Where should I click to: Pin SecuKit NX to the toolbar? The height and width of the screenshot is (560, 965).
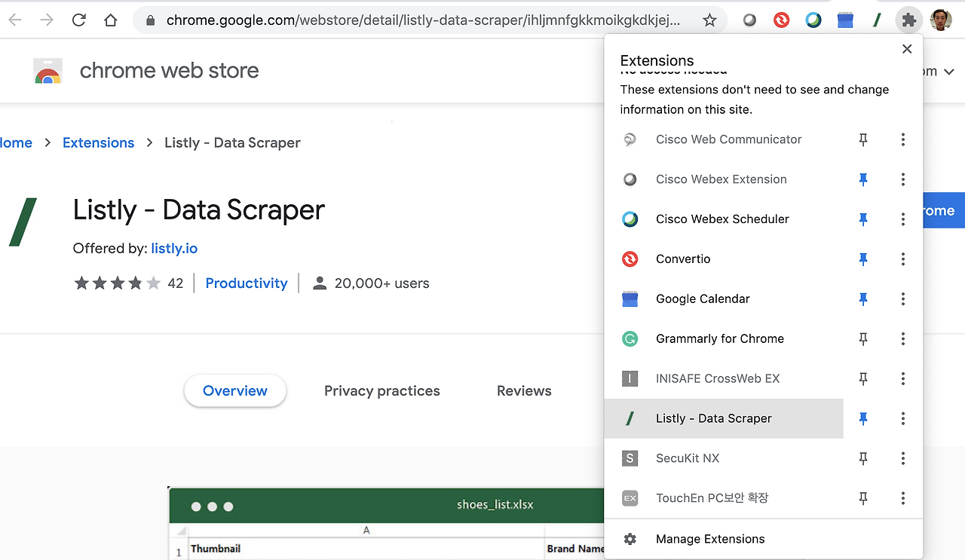click(863, 458)
